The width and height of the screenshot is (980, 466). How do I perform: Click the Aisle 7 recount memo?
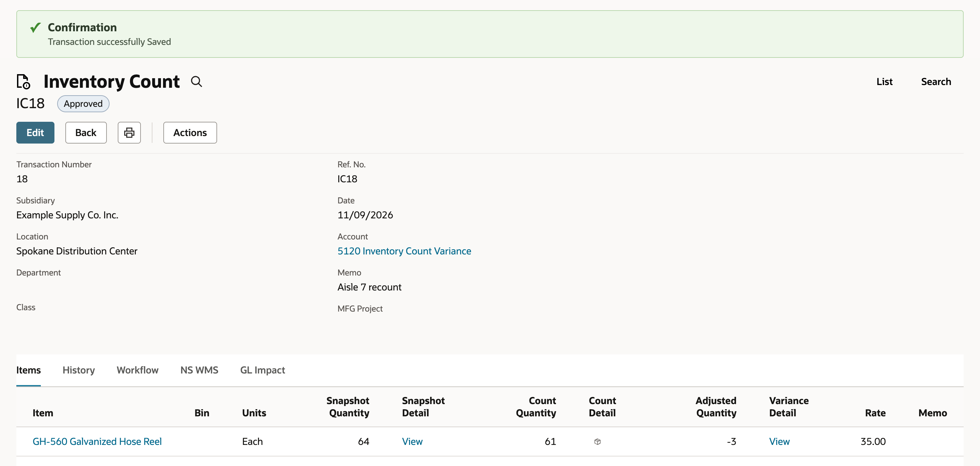(370, 287)
